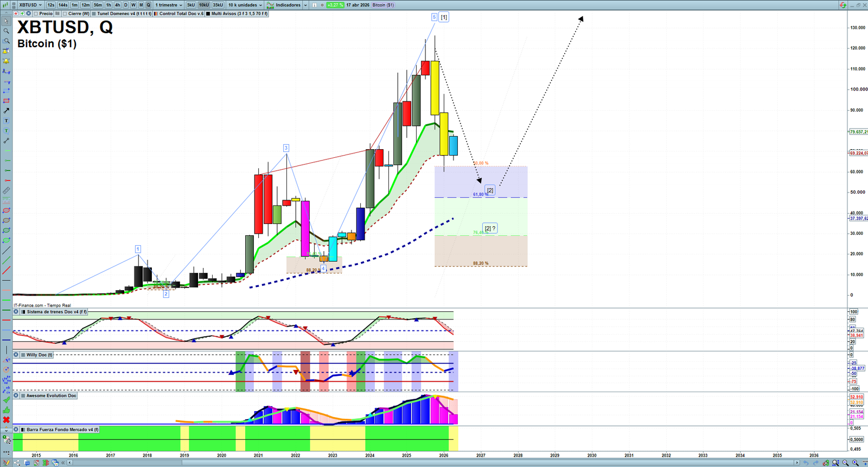Click the Control Total Doc v.6 color swatch
Viewport: 868px width, 467px height.
[x=156, y=14]
